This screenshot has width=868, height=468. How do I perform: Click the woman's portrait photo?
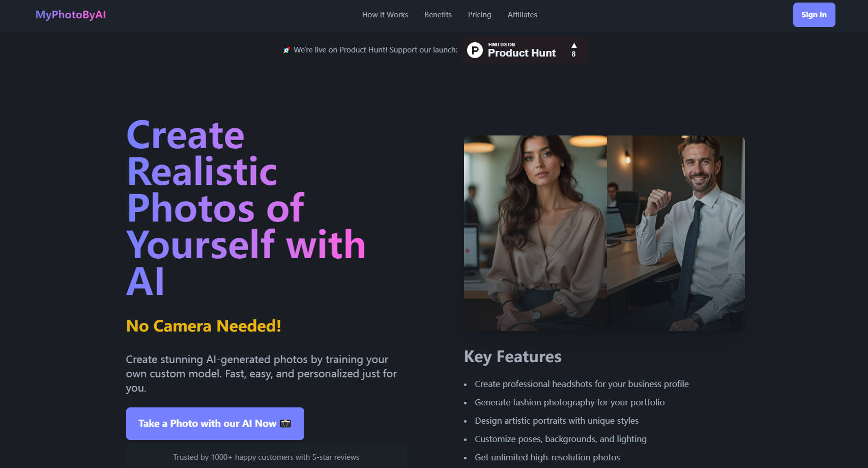[x=535, y=233]
